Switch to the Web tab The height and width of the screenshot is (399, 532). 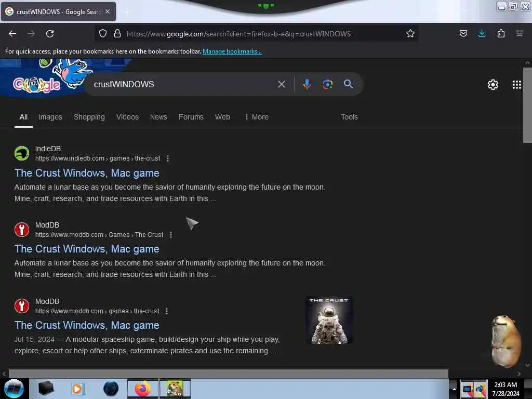(x=222, y=117)
